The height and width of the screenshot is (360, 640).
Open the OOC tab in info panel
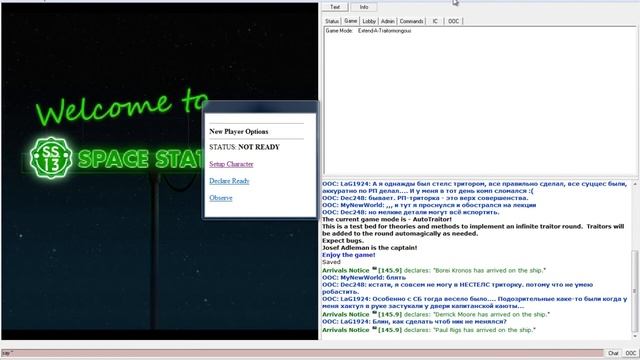(453, 21)
